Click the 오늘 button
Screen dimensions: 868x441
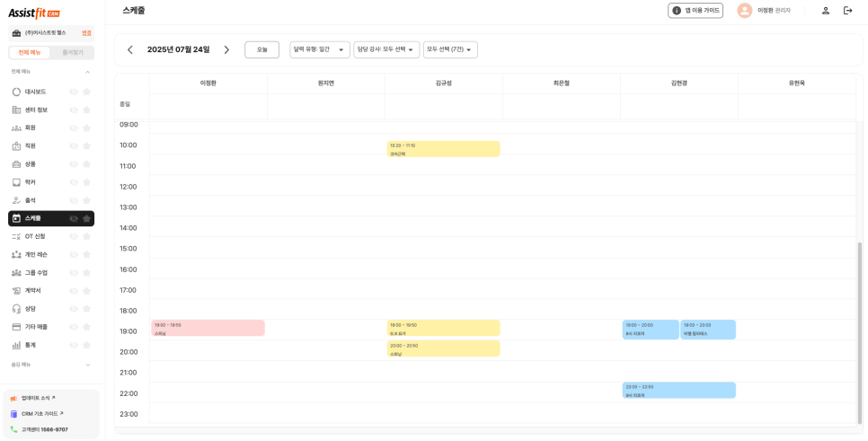click(x=261, y=49)
